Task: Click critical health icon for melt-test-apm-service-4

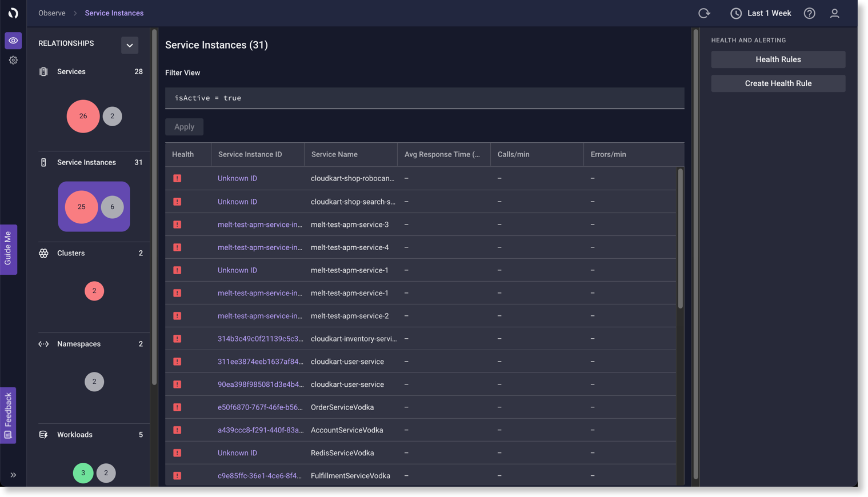Action: click(177, 247)
